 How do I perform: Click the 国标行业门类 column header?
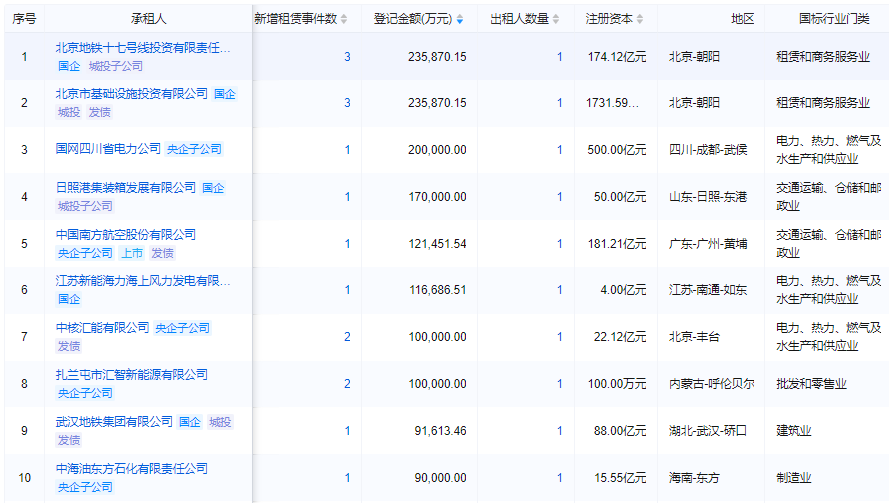coord(834,19)
